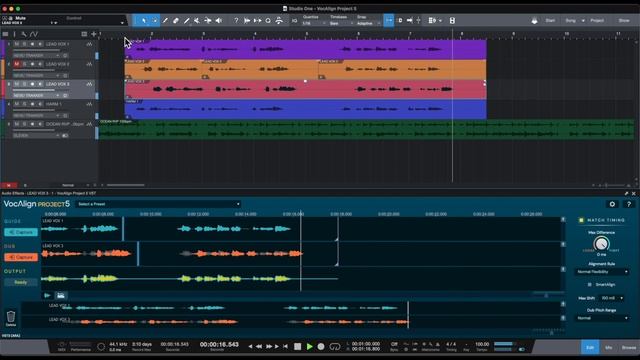
Task: Record-arm the LEAD VOX 3 track
Action: click(32, 84)
